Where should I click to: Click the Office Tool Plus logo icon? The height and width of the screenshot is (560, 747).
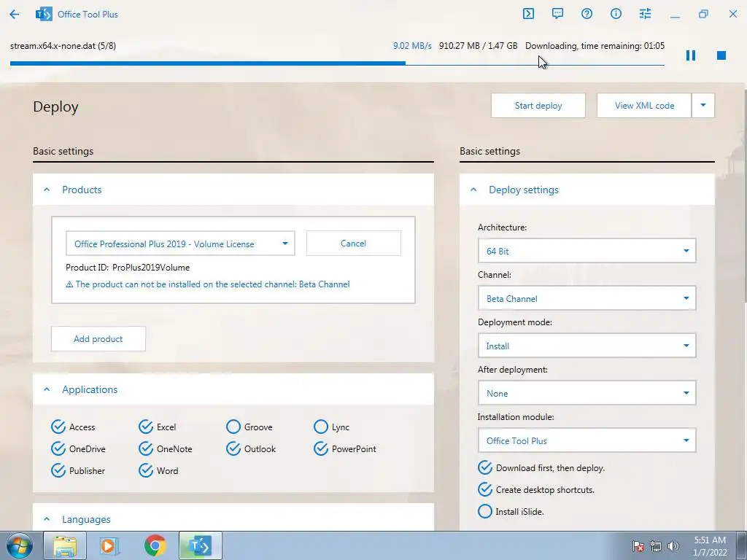point(44,15)
